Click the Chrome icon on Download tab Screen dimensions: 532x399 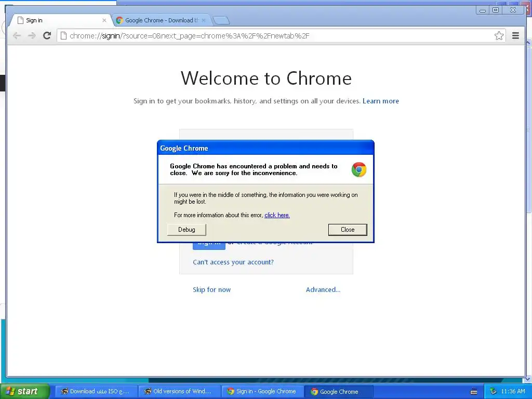119,20
